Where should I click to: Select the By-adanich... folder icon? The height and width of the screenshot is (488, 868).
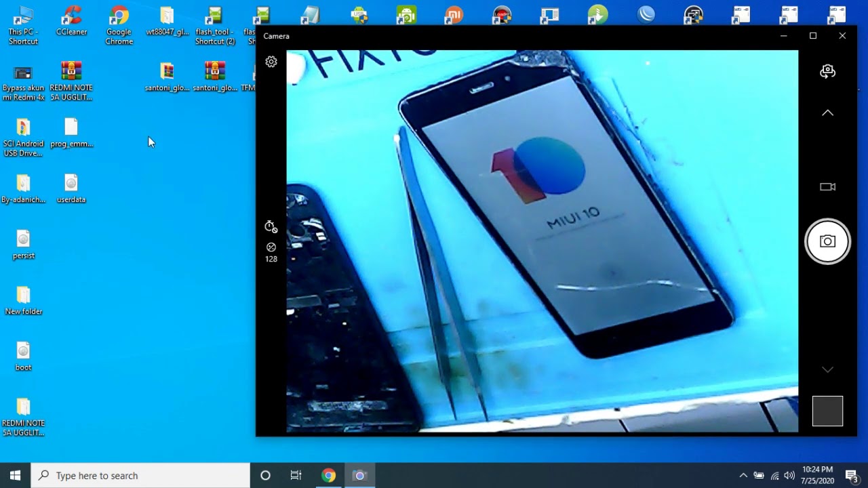pyautogui.click(x=23, y=188)
